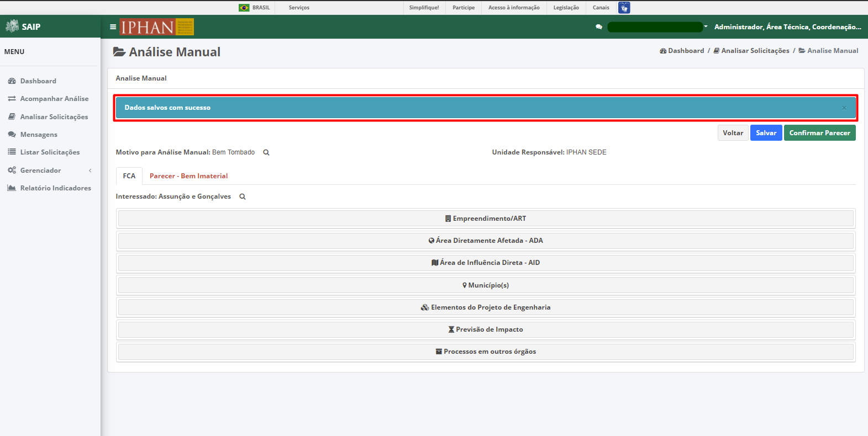This screenshot has width=868, height=436.
Task: Click the Dashboard breadcrumb link
Action: (x=682, y=51)
